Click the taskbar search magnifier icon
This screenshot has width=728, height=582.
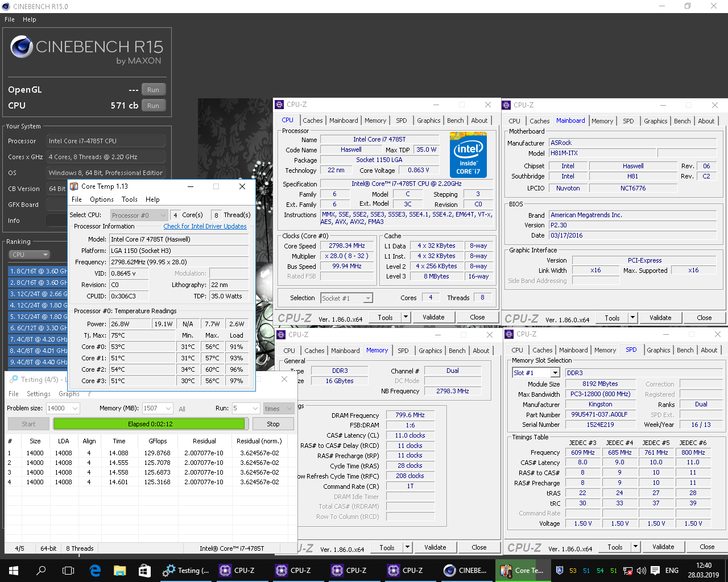point(41,570)
